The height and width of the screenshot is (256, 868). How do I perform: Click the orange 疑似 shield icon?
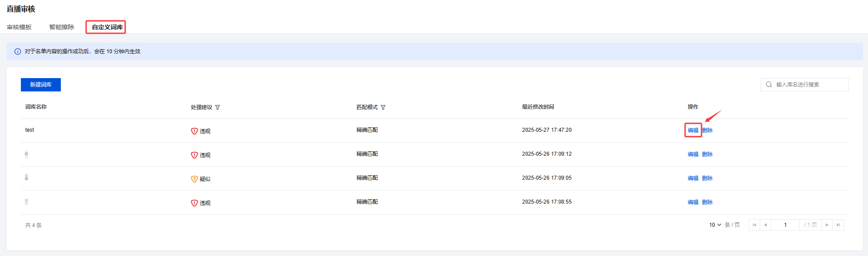tap(194, 179)
